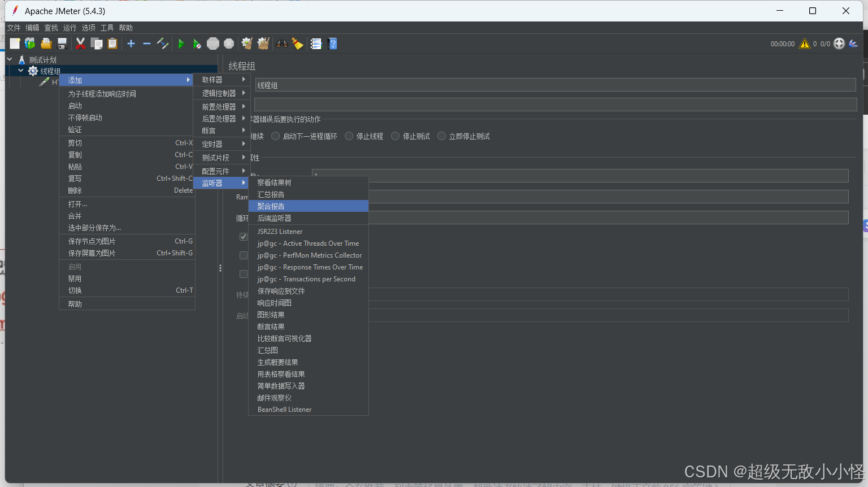Expand the 断言 submenu
868x487 pixels.
pyautogui.click(x=222, y=131)
